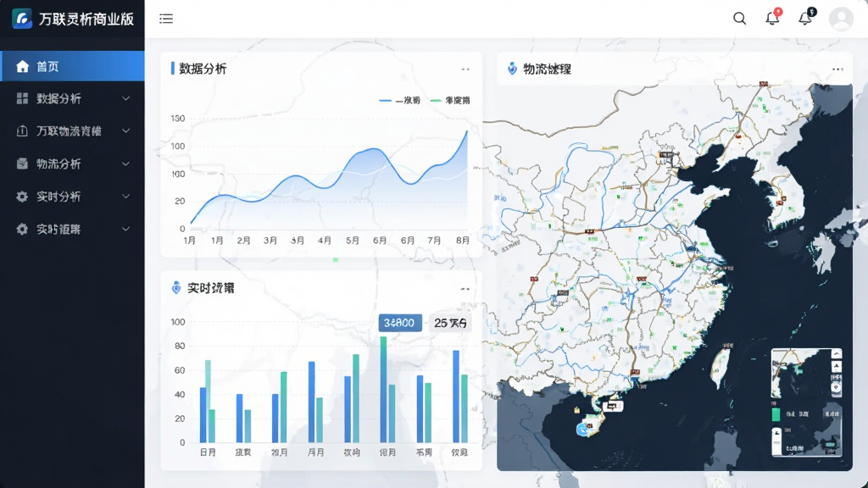The image size is (868, 488).
Task: Click the 25 value button
Action: pyautogui.click(x=450, y=323)
